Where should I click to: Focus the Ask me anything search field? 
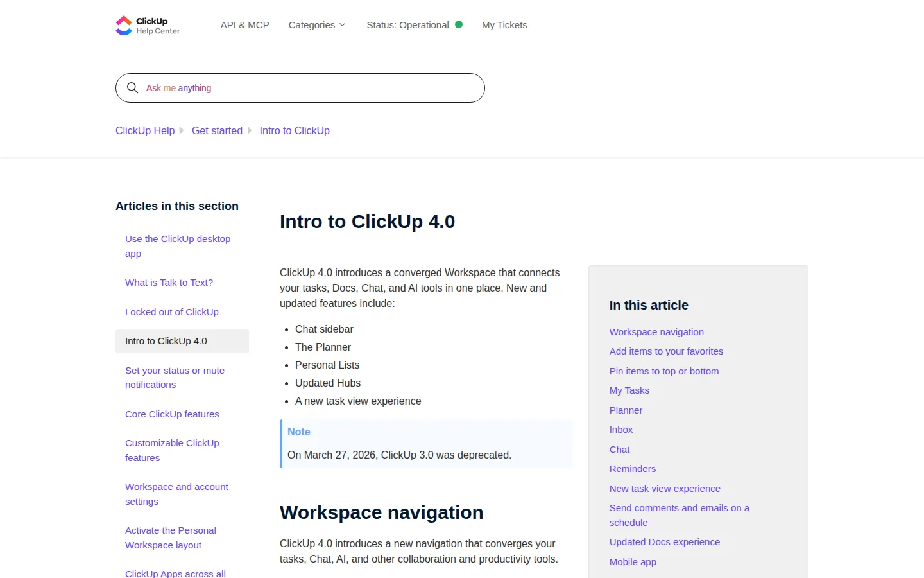click(x=300, y=88)
